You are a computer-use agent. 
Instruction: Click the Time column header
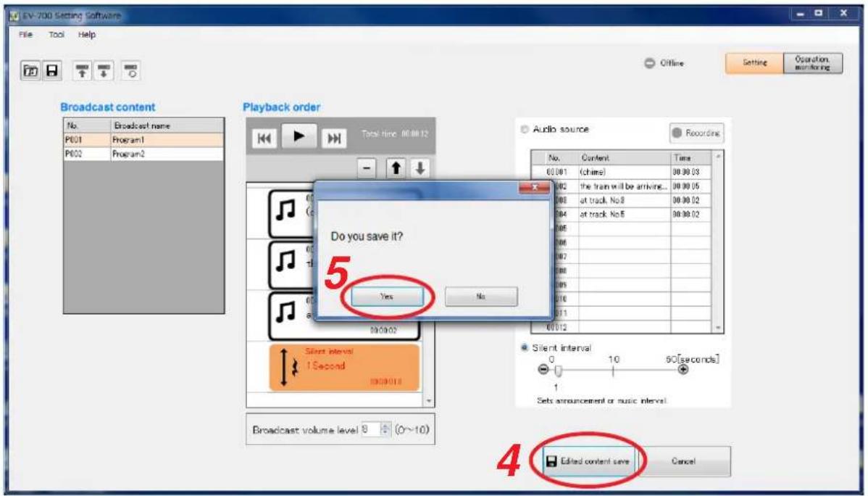[x=691, y=158]
